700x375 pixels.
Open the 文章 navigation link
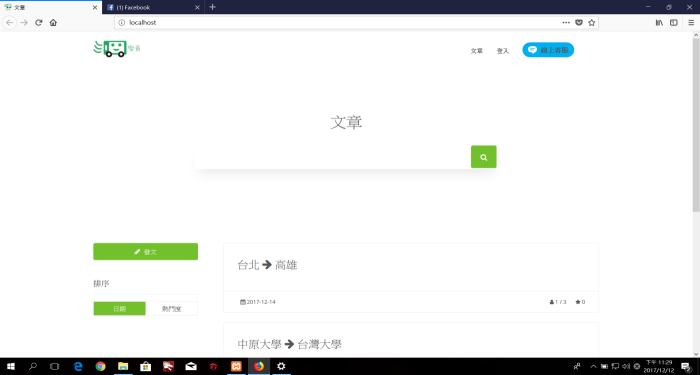click(x=477, y=51)
